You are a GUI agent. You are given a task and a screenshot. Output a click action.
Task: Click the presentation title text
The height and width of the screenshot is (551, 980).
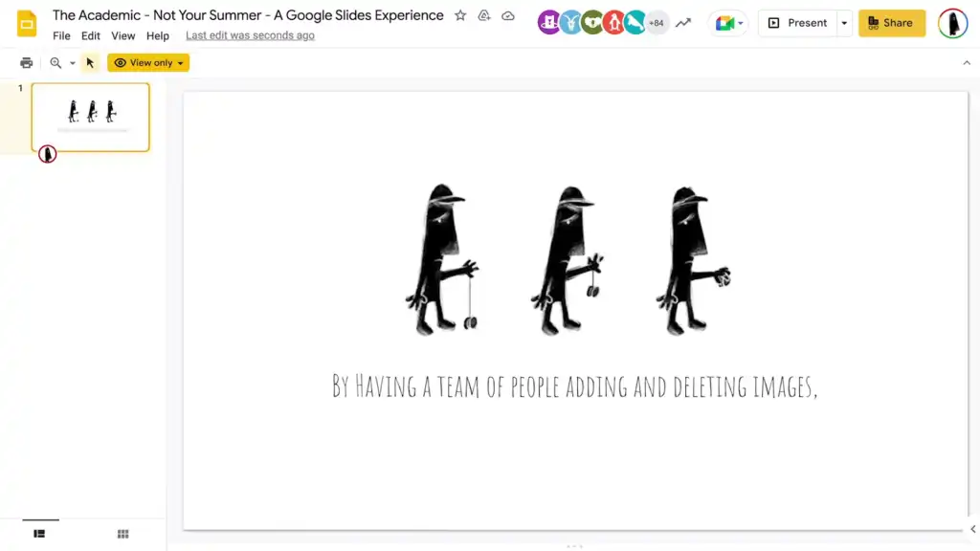click(248, 15)
